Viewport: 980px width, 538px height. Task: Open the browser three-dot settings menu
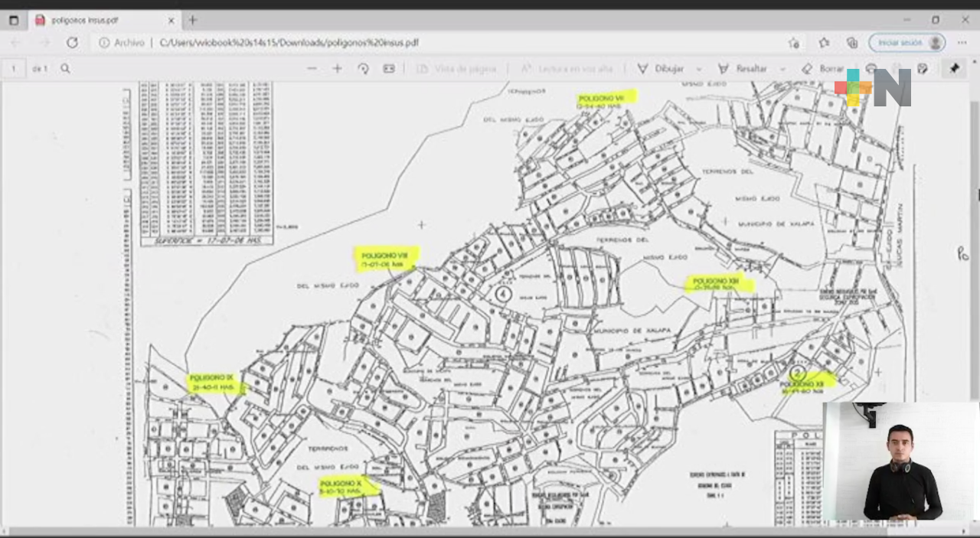coord(962,43)
